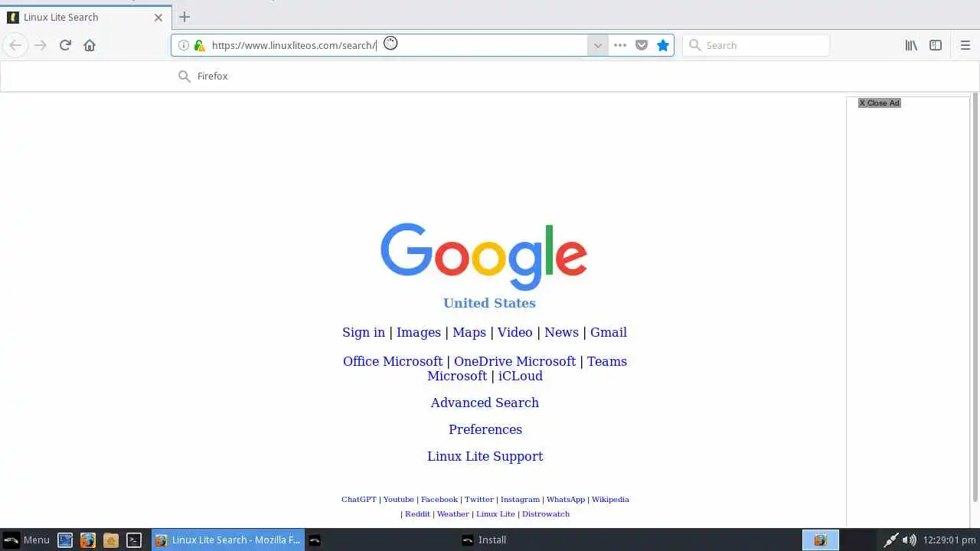The width and height of the screenshot is (980, 551).
Task: Open the Twitter footer link
Action: click(x=479, y=499)
